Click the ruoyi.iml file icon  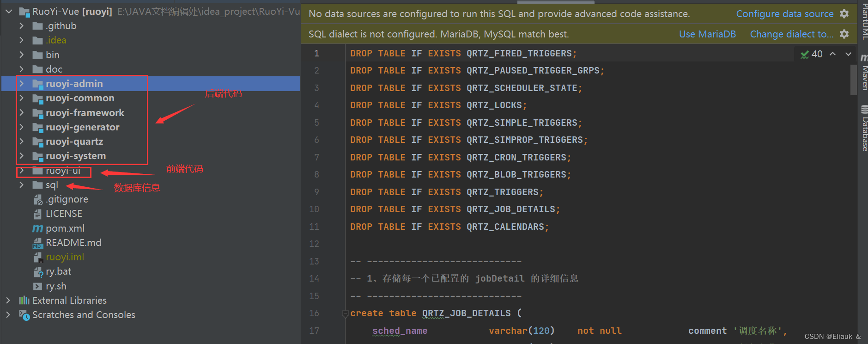point(38,257)
